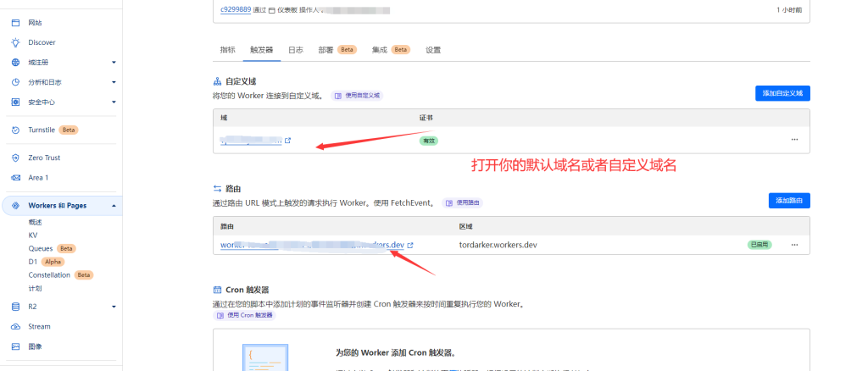868x371 pixels.
Task: Select the 触发器 tab
Action: click(261, 50)
